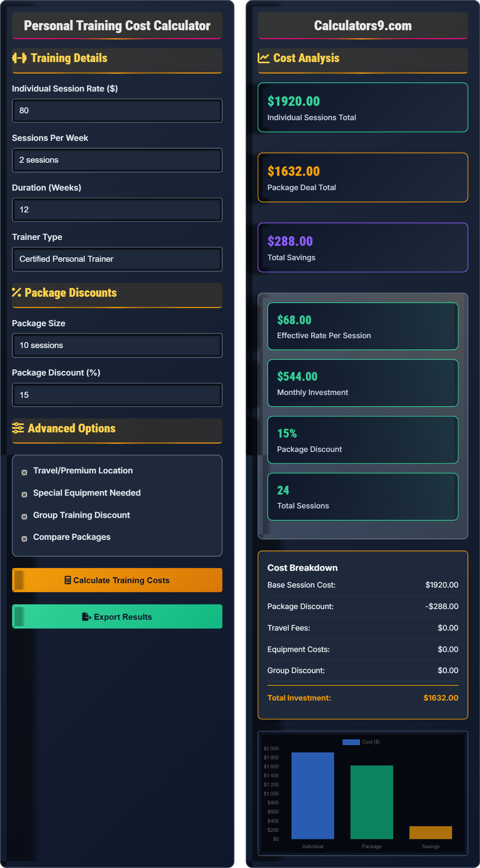Open the Package Size dropdown
The height and width of the screenshot is (868, 480).
pyautogui.click(x=117, y=345)
